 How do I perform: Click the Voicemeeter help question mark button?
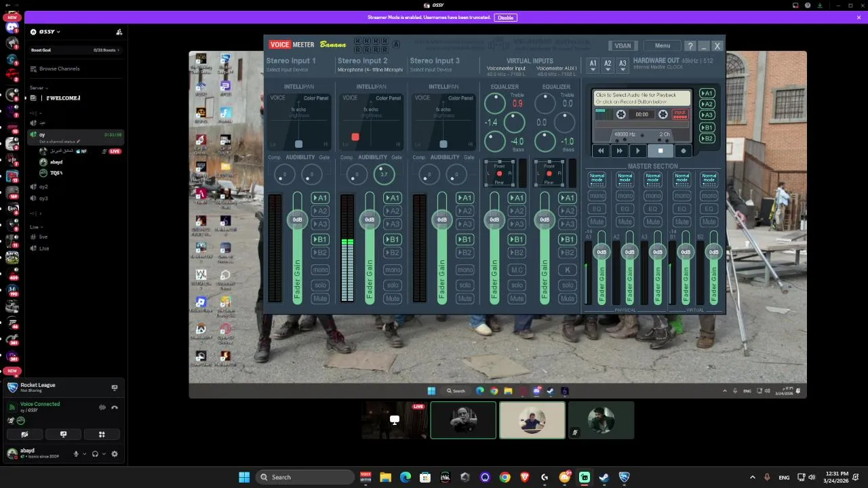690,45
